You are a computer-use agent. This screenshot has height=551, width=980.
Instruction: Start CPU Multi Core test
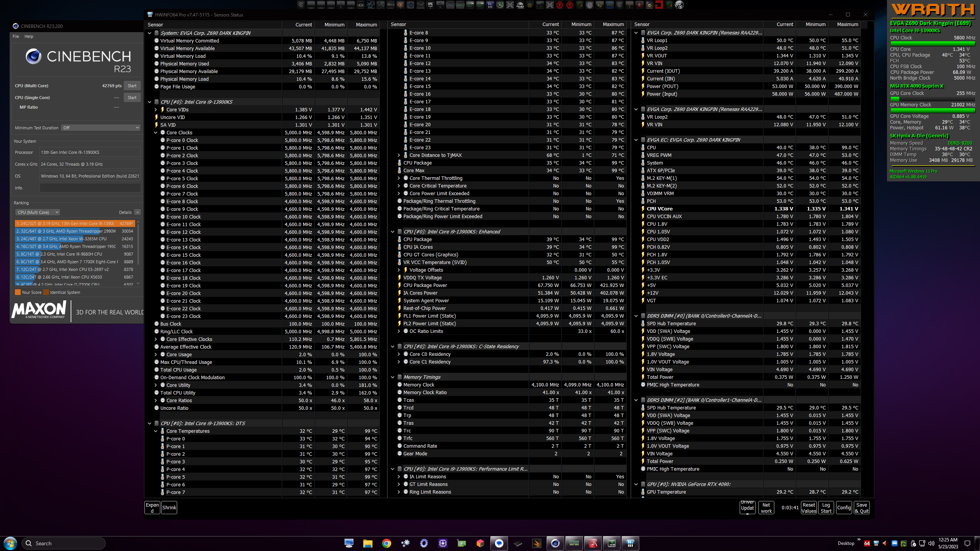pyautogui.click(x=132, y=86)
